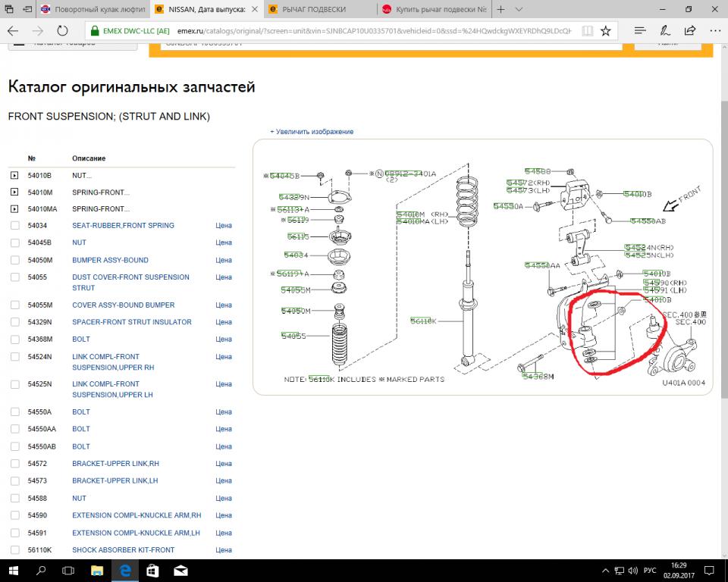Open the Купить рычаг подвески tab
Screen dimensions: 728x582
[x=435, y=9]
